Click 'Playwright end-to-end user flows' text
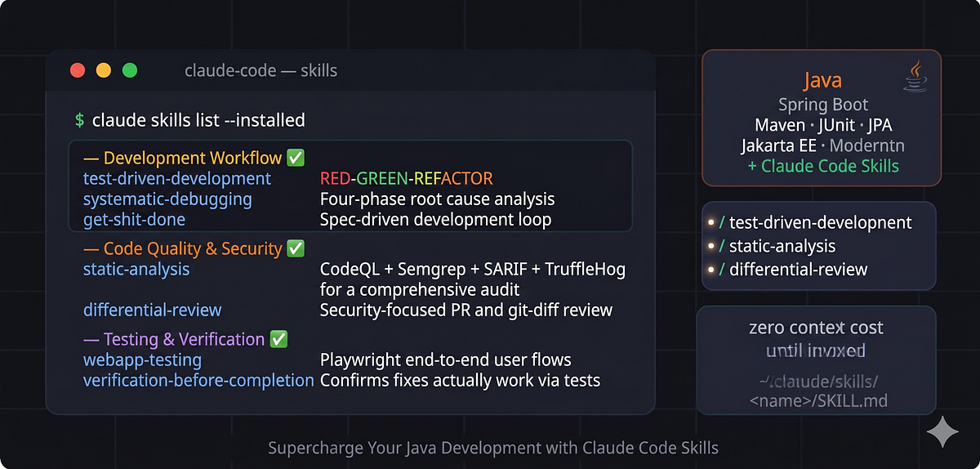980x469 pixels. pyautogui.click(x=446, y=360)
